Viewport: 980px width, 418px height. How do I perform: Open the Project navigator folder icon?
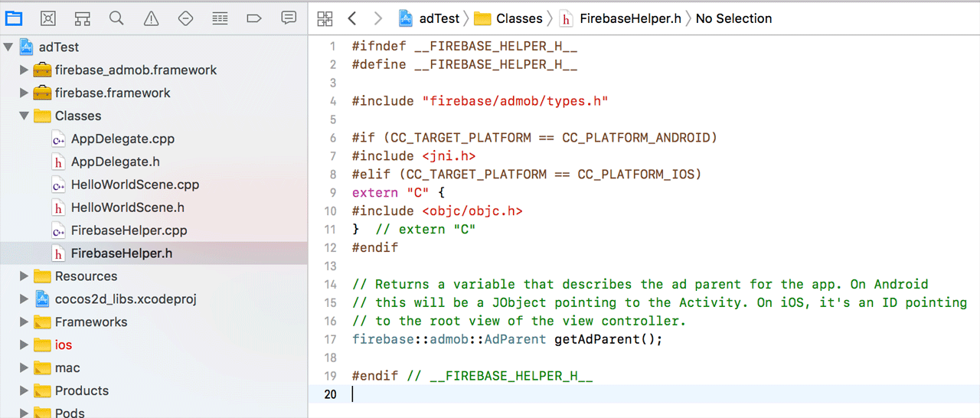coord(14,18)
